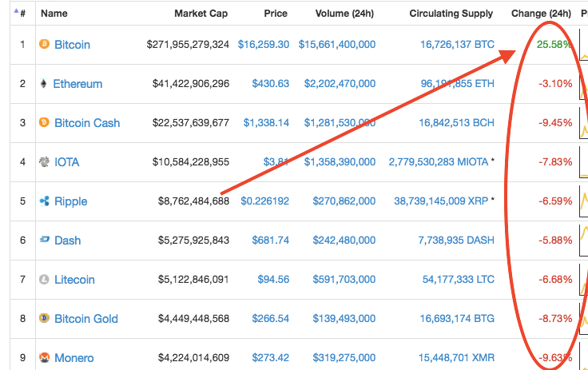The height and width of the screenshot is (370, 588).
Task: Open the IOTA coin page
Action: click(x=67, y=162)
